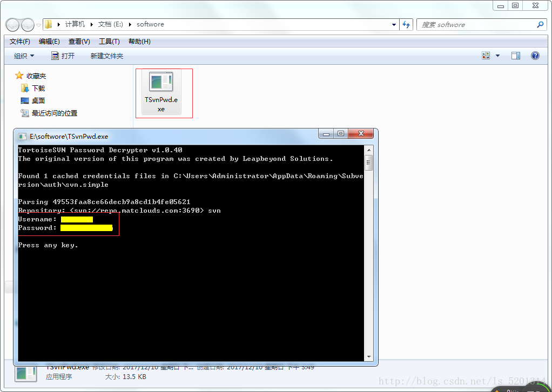Screen dimensions: 552x392
Task: Click the Explorer forward navigation arrow
Action: (28, 25)
